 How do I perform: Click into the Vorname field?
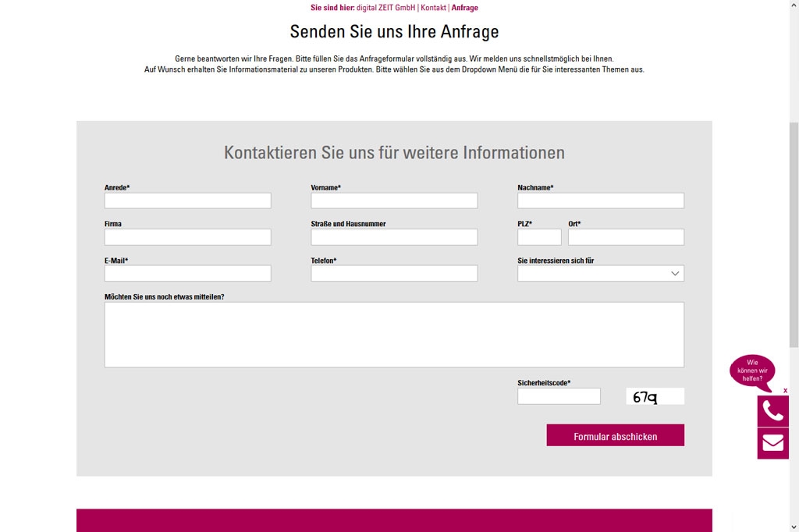point(394,200)
